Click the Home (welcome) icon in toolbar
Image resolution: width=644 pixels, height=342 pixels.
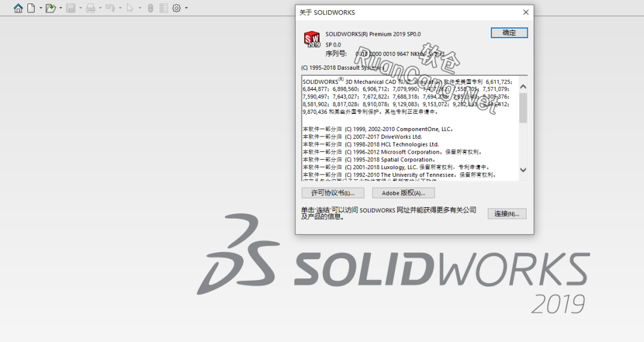pyautogui.click(x=18, y=8)
